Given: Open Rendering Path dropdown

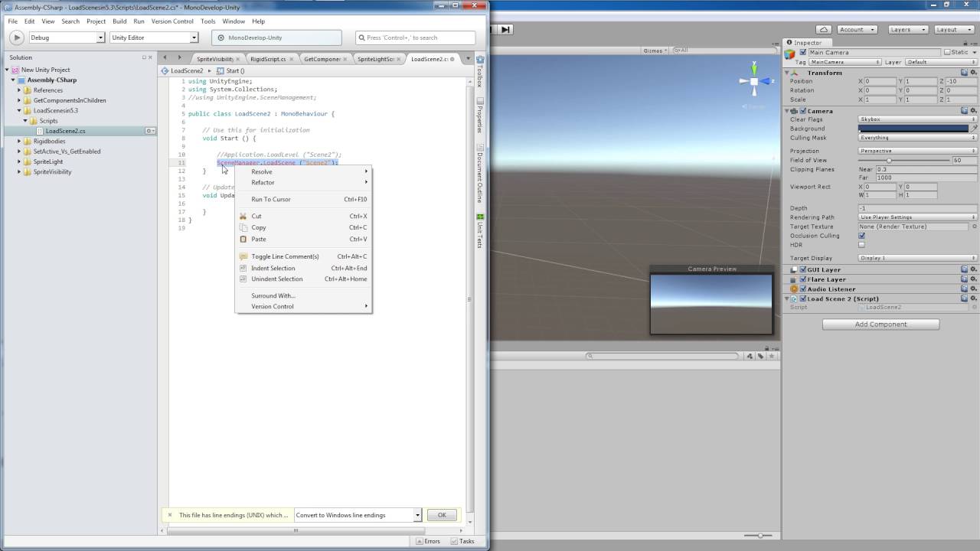Looking at the screenshot, I should click(x=917, y=217).
